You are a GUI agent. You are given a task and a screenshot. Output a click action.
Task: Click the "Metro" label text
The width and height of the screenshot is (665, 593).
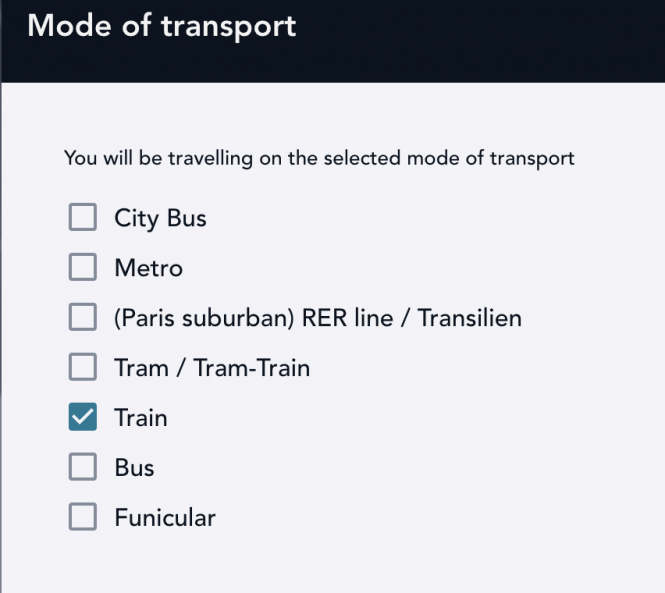coord(148,268)
